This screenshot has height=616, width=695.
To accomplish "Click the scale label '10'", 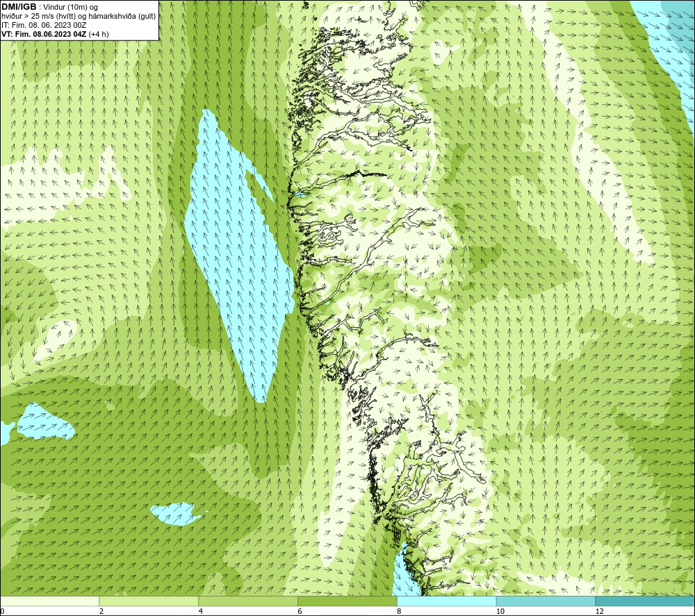I will (500, 611).
